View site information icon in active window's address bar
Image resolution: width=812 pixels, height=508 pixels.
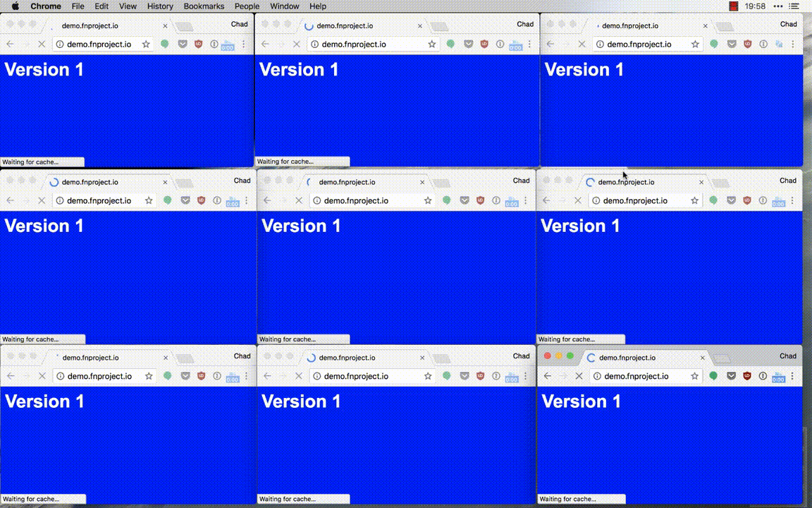(596, 376)
